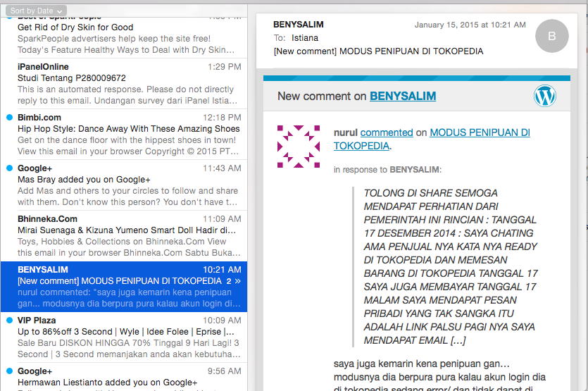Screen dimensions: 588x391
Task: Open the BENYSALIM blog link in header
Action: point(403,96)
